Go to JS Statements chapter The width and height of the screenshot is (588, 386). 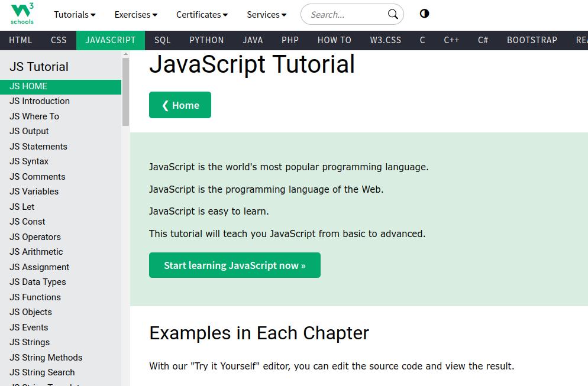click(60, 147)
